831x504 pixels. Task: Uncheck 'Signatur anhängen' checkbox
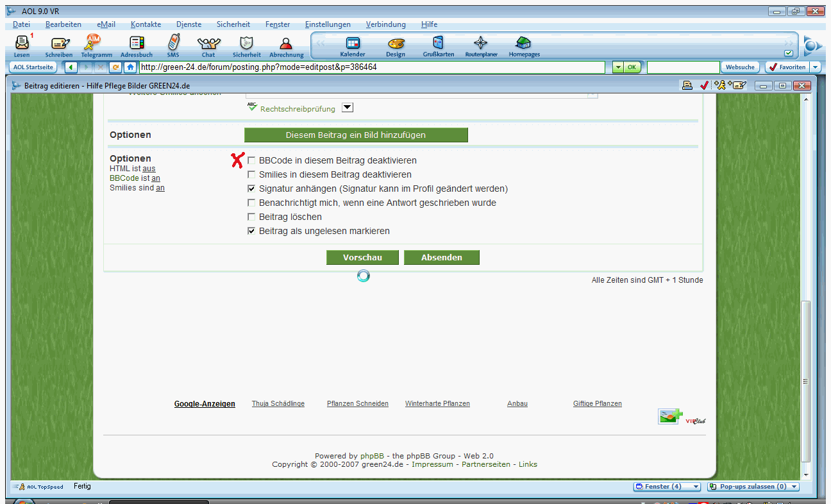point(251,189)
